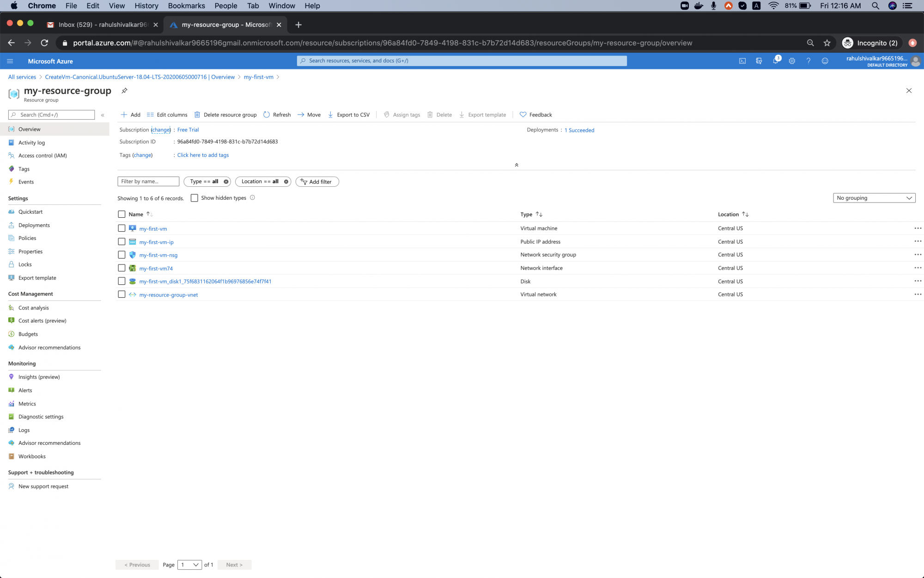Viewport: 924px width, 578px height.
Task: Open the Bookmarks menu
Action: coord(186,6)
